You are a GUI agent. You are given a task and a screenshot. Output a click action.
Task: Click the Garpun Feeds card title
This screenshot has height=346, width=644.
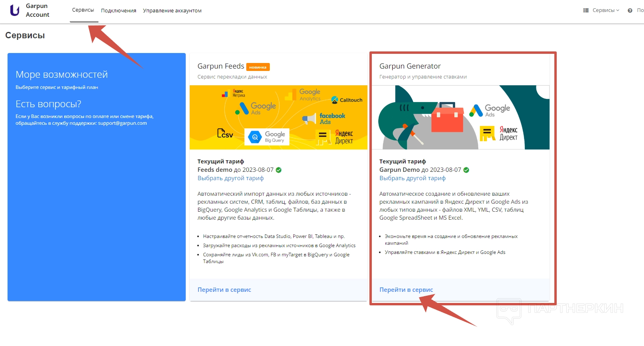(221, 66)
